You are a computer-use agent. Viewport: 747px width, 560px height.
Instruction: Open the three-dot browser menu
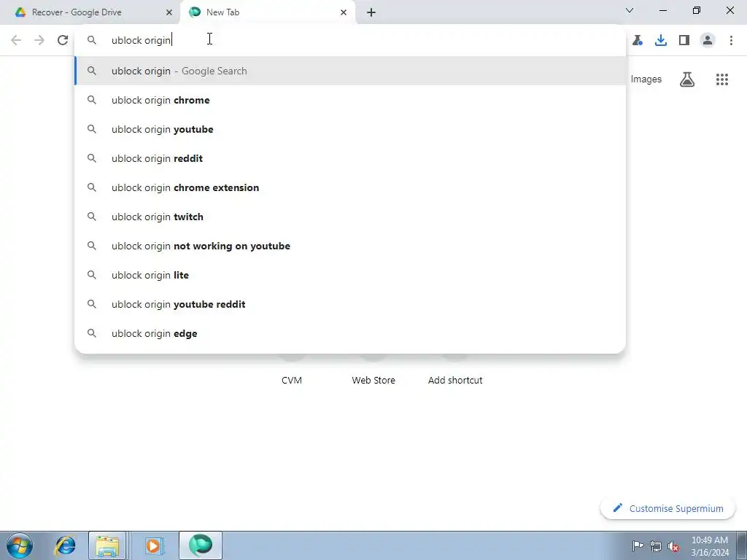click(731, 40)
